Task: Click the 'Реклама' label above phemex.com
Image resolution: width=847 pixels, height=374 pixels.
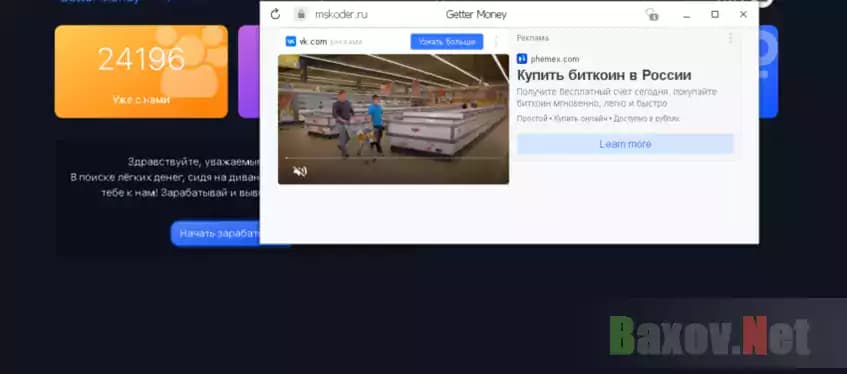Action: [x=533, y=38]
